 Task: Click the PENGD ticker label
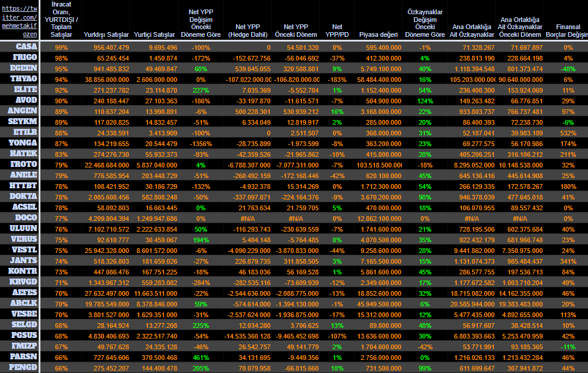(23, 368)
